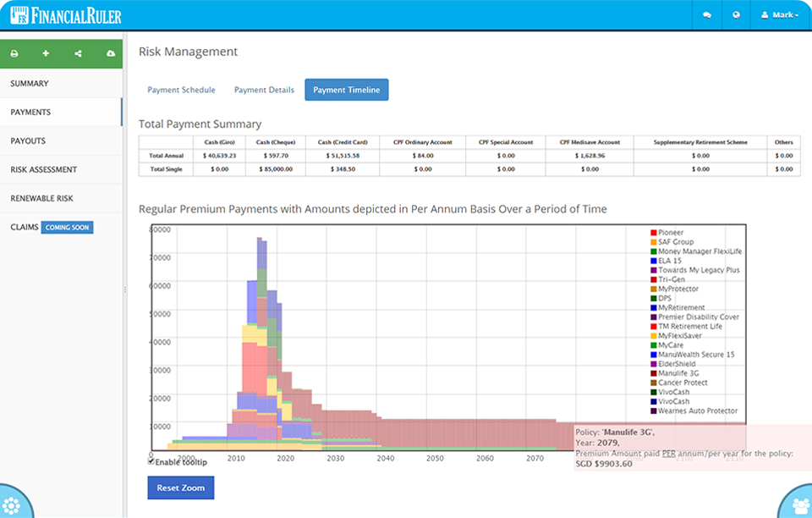Click the Cash (Giro) column header

(220, 142)
